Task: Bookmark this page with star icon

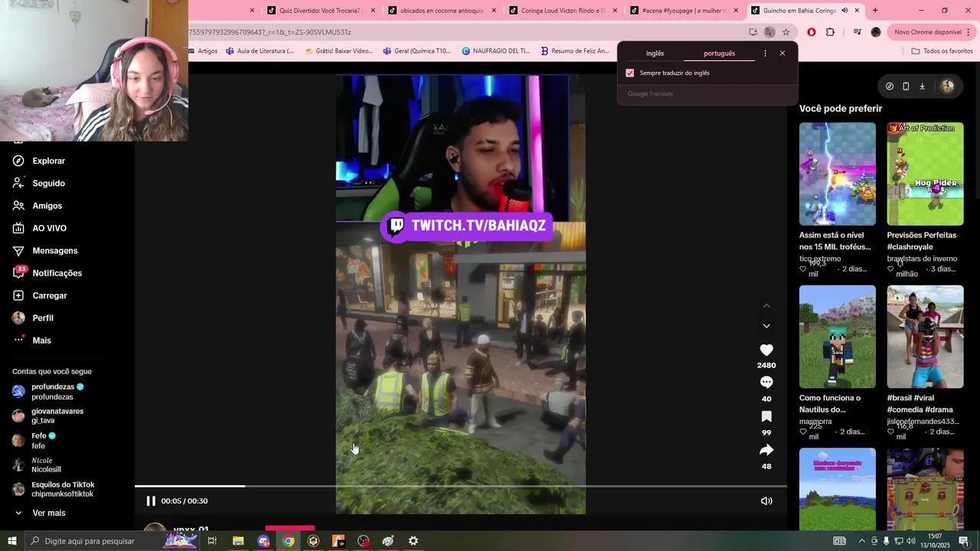Action: (x=786, y=32)
